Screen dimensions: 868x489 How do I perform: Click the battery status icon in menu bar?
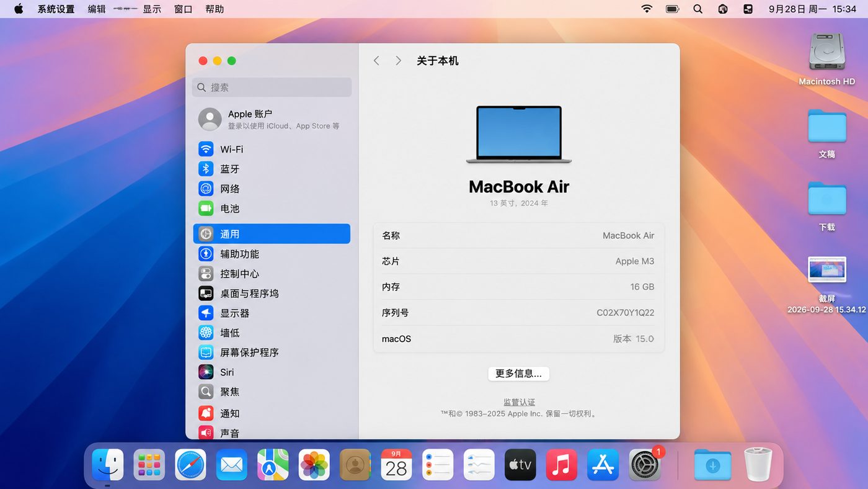pos(673,9)
